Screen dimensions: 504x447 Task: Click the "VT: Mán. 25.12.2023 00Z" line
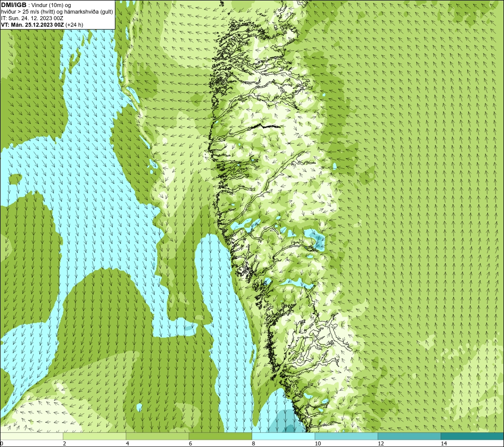tap(32, 25)
